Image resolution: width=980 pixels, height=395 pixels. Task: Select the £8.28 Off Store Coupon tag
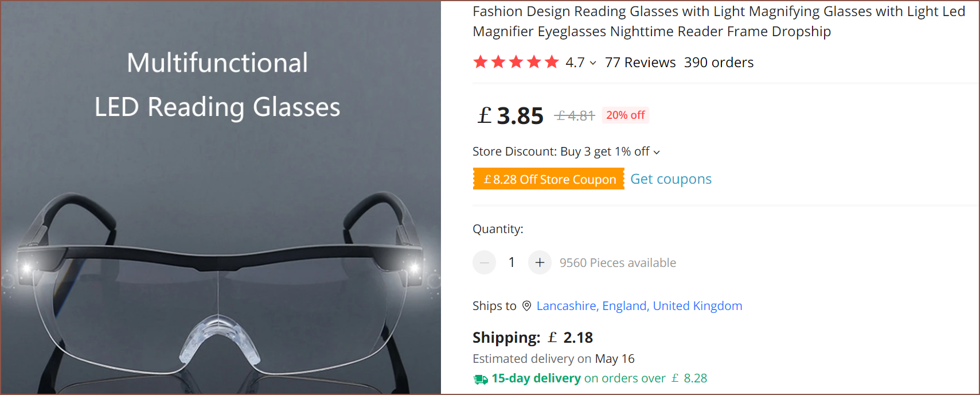coord(549,179)
